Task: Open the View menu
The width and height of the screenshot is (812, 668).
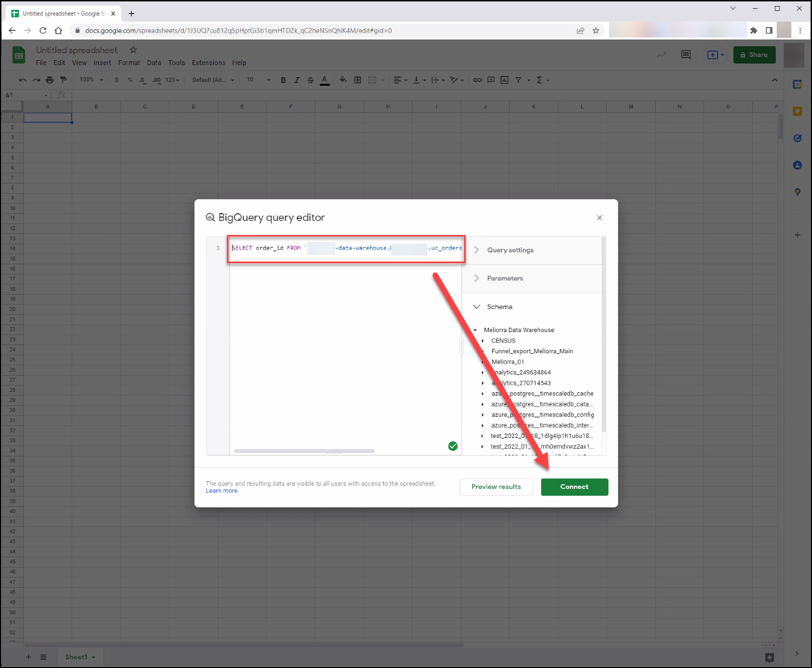Action: pyautogui.click(x=79, y=63)
